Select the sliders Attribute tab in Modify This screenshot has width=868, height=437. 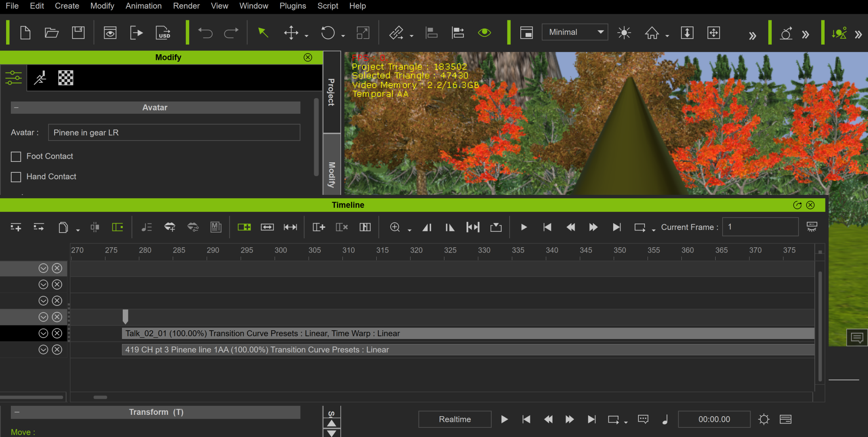click(x=13, y=78)
